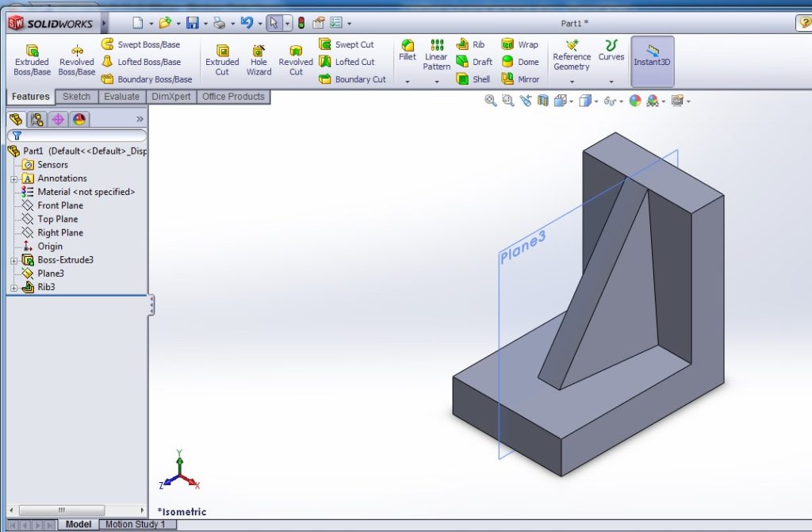
Task: Click the Apply Scene colored sphere
Action: pyautogui.click(x=636, y=101)
